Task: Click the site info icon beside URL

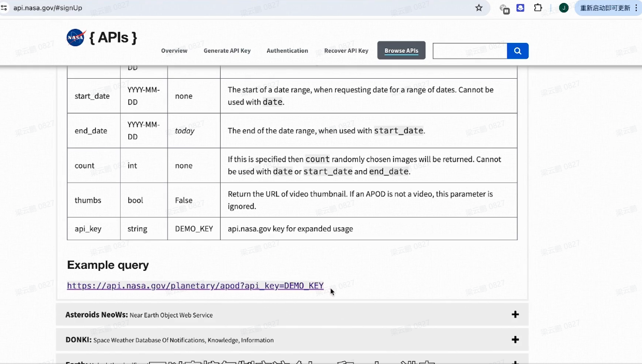Action: (x=4, y=8)
